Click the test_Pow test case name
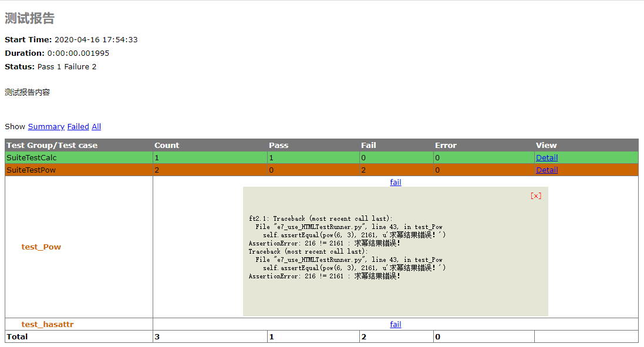Viewport: 644px width, 347px height. click(41, 247)
